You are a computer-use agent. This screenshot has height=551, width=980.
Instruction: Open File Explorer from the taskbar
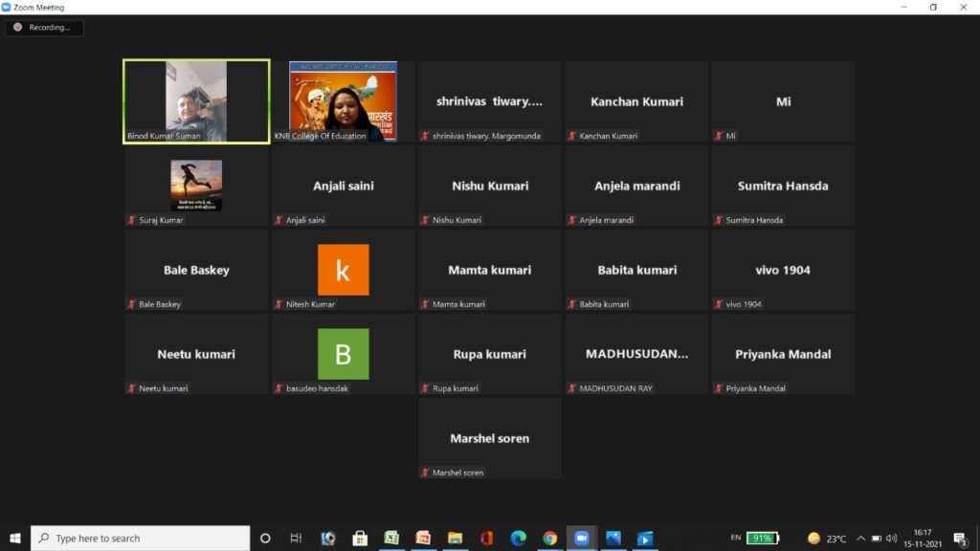[455, 538]
